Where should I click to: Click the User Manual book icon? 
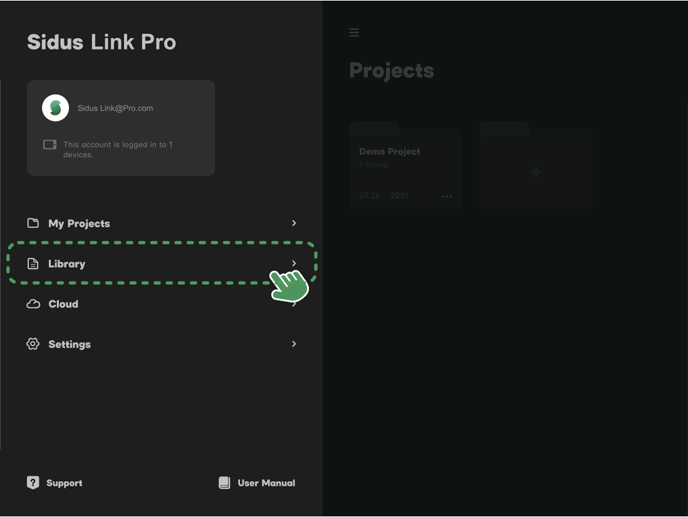click(224, 483)
